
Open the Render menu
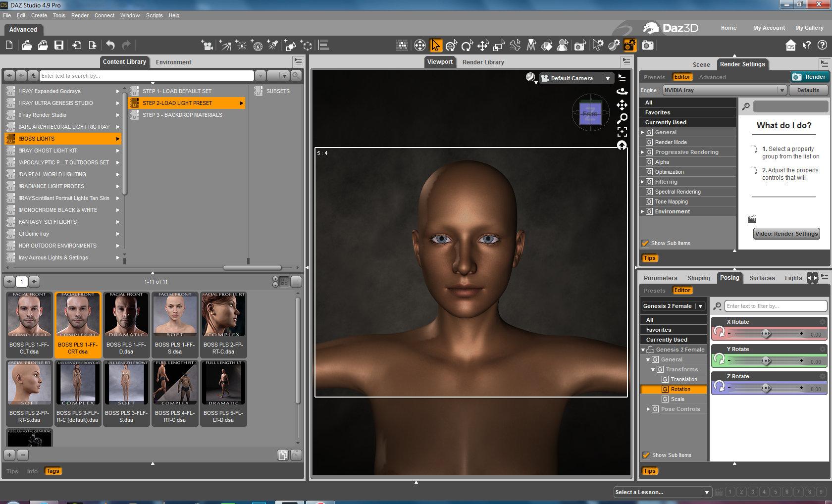pos(80,15)
